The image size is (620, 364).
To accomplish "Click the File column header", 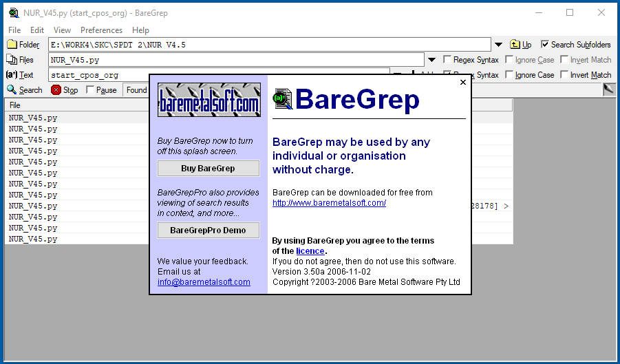I will tap(76, 105).
